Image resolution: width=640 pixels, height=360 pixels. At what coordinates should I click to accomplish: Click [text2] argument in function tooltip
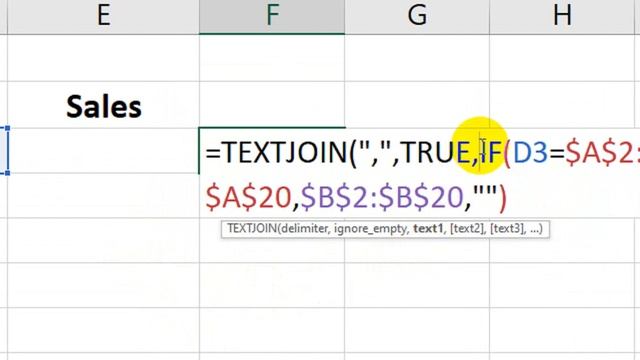(467, 229)
